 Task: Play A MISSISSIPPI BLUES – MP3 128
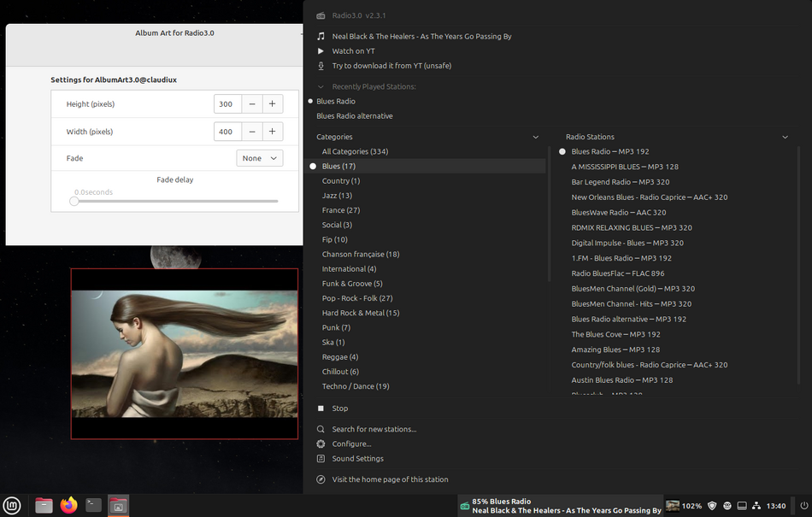coord(625,167)
